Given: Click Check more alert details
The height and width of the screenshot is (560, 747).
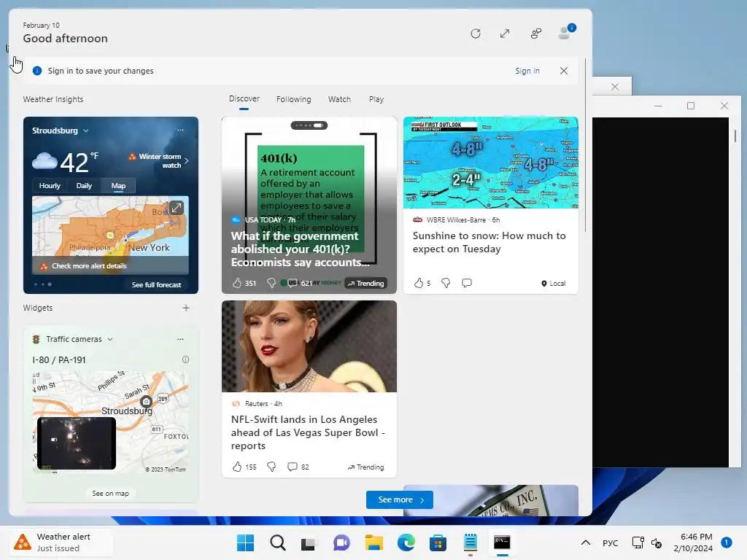Looking at the screenshot, I should tap(89, 265).
